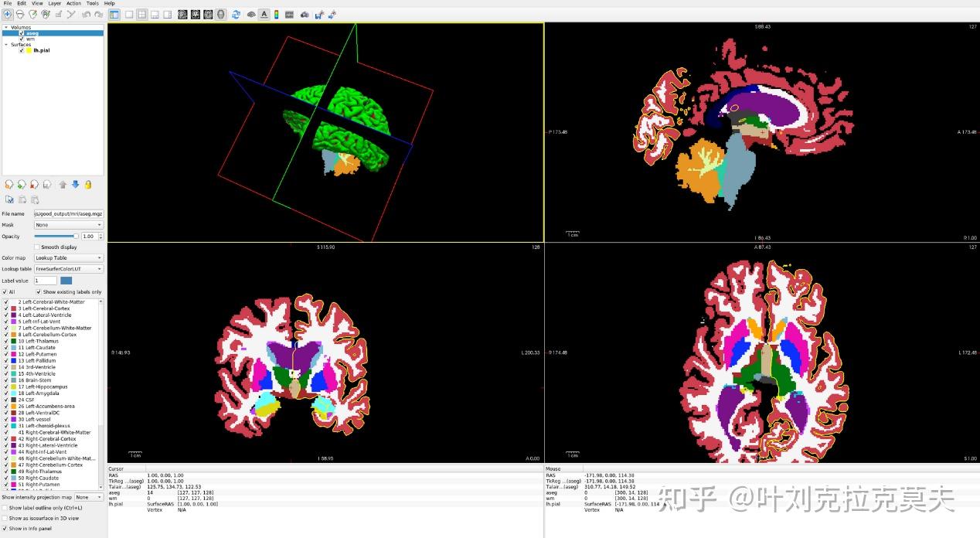Viewport: 980px width, 538px height.
Task: Open the Mask dropdown
Action: [68, 225]
